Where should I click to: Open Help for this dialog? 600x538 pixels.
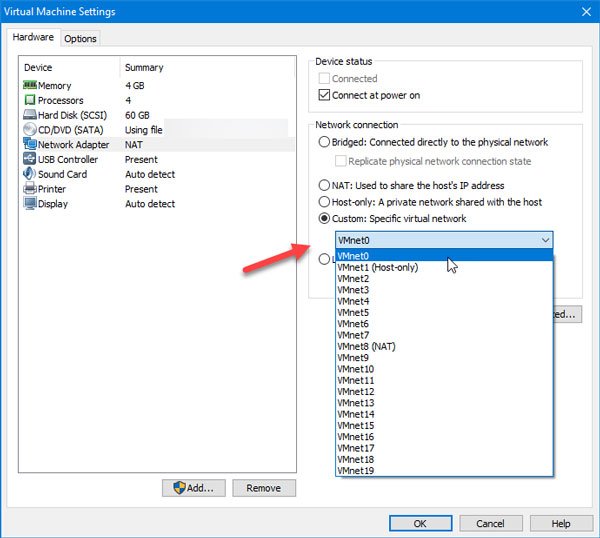[561, 523]
